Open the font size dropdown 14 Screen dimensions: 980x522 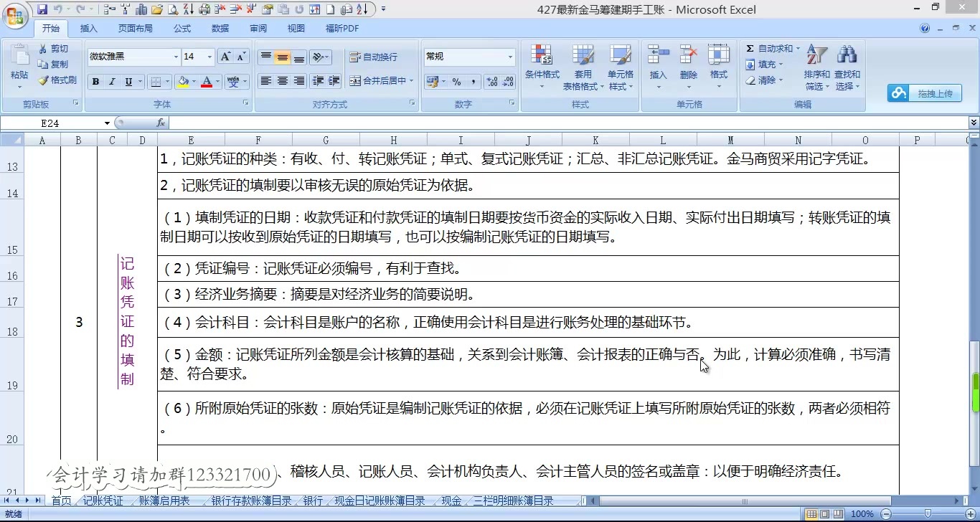tap(209, 57)
